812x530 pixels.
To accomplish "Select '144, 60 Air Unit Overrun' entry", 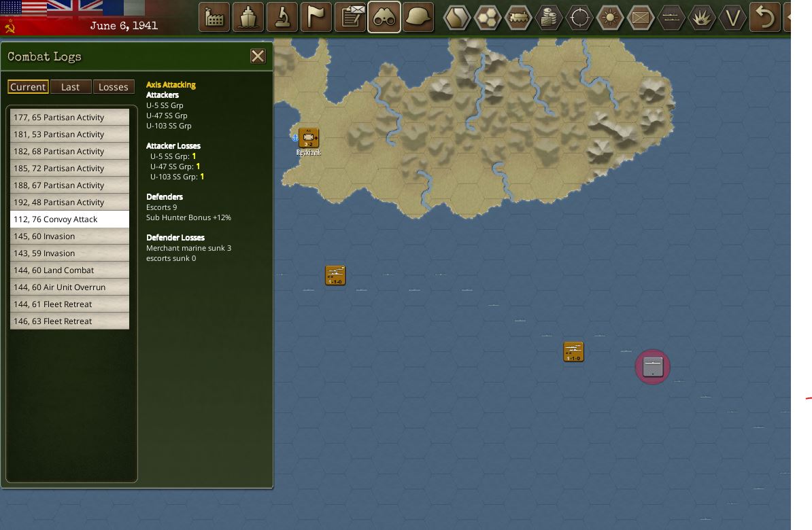I will (69, 287).
